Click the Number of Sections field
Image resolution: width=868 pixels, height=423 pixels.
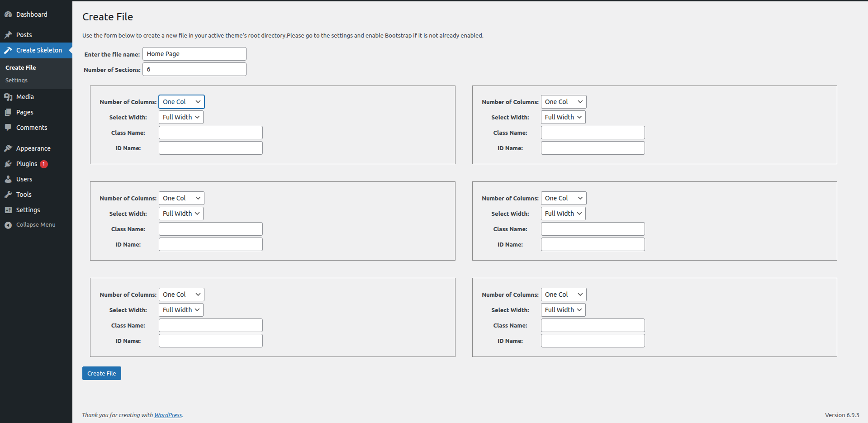[x=194, y=69]
